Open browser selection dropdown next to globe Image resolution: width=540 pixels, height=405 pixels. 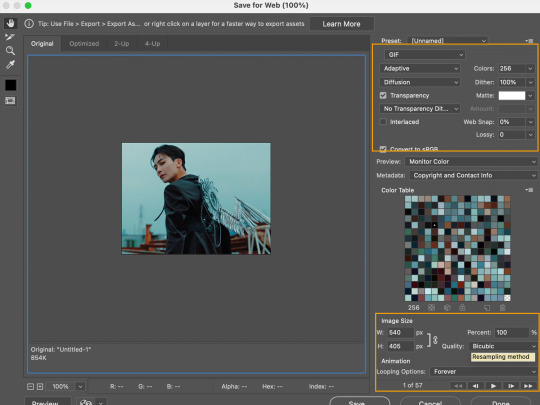101,402
